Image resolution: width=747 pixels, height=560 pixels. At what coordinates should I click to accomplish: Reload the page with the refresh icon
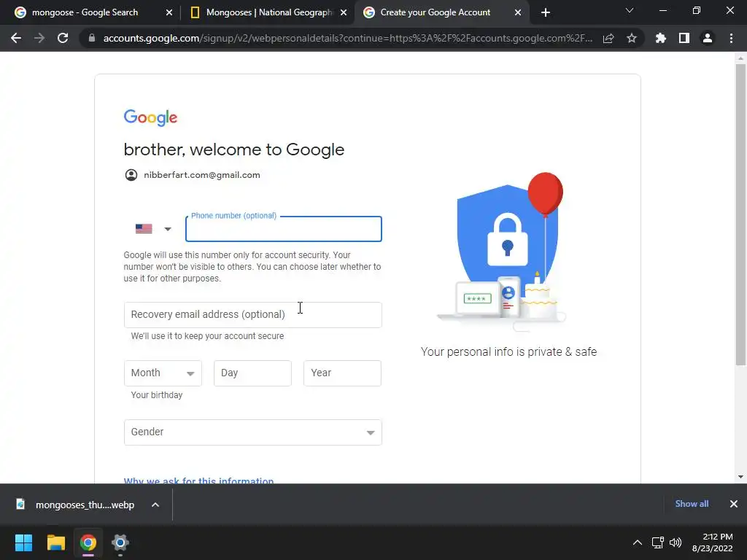(x=63, y=38)
